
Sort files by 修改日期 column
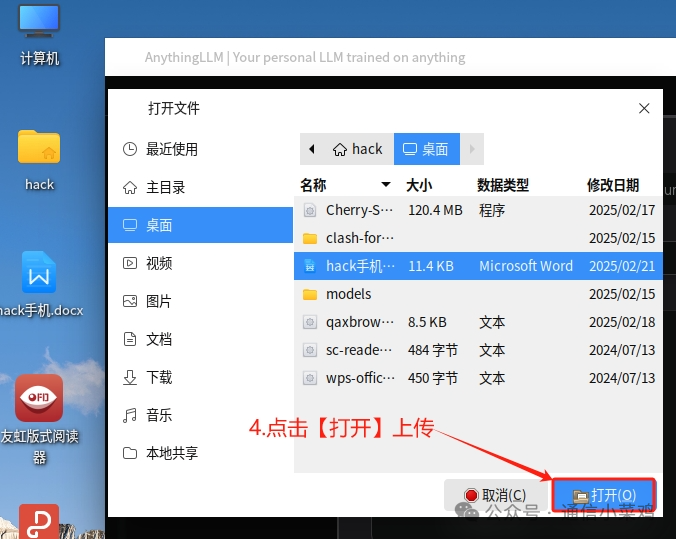point(613,185)
